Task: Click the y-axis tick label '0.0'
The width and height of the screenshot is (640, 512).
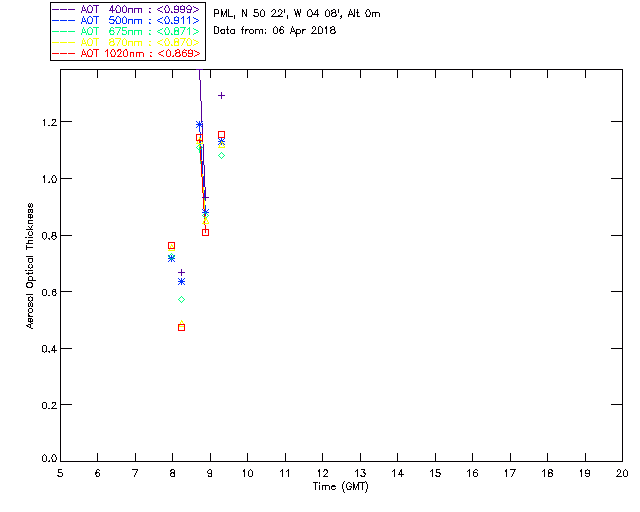Action: [49, 459]
